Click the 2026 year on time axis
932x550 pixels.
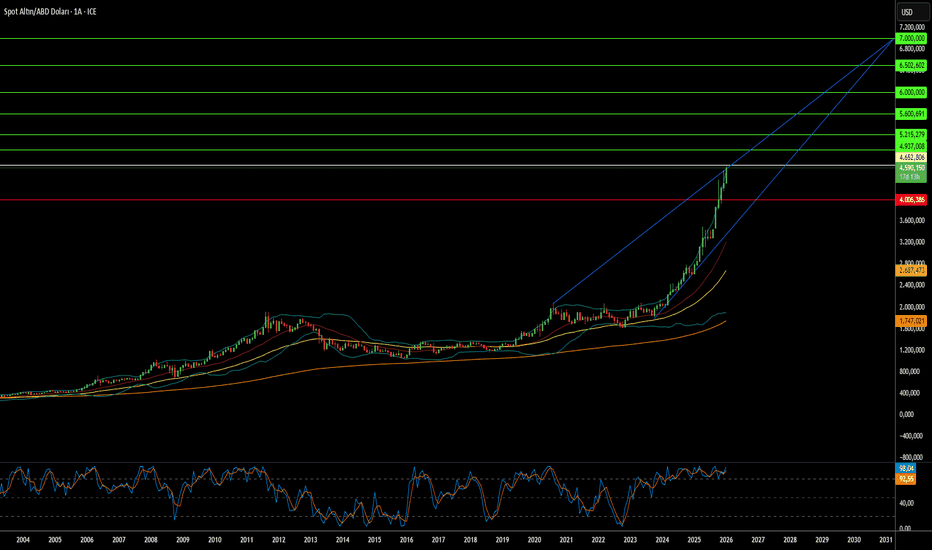(x=726, y=540)
